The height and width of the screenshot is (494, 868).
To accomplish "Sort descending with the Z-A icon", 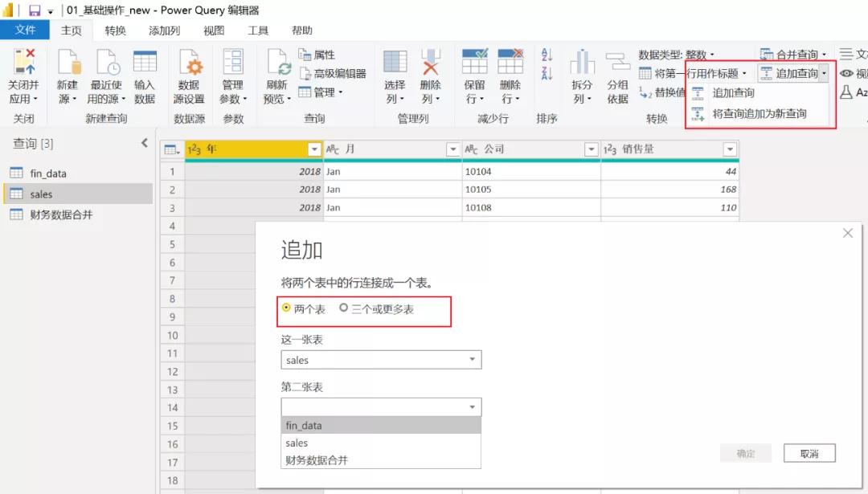I will [x=547, y=74].
